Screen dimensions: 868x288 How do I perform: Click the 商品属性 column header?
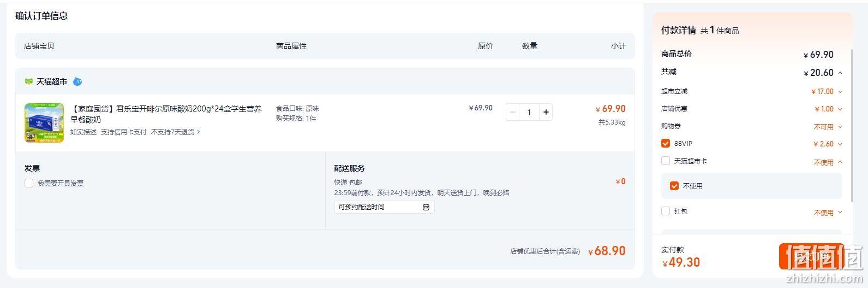(x=291, y=46)
